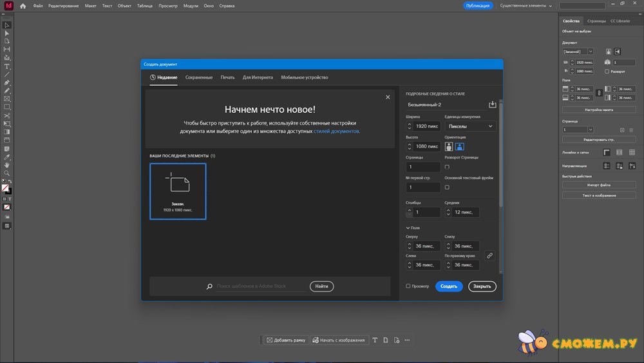644x363 pixels.
Task: Click the save document preset icon
Action: [x=493, y=104]
